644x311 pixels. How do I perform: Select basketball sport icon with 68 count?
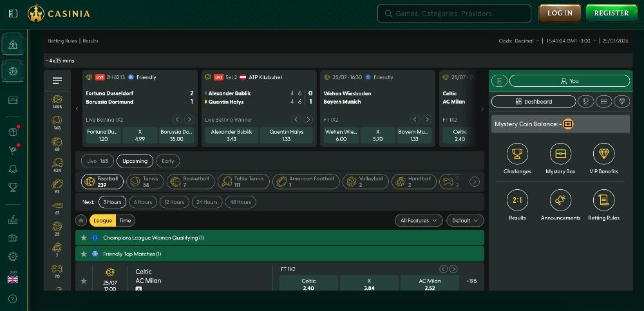click(57, 144)
